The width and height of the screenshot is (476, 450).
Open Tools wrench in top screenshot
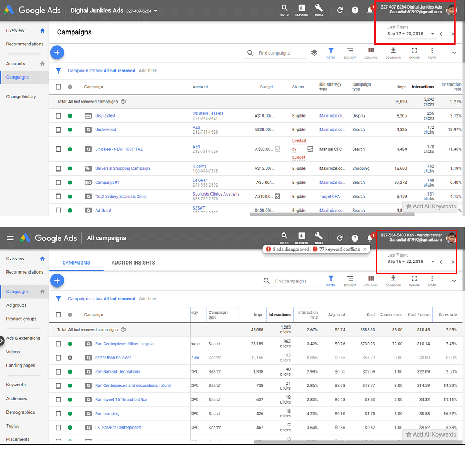click(x=319, y=10)
